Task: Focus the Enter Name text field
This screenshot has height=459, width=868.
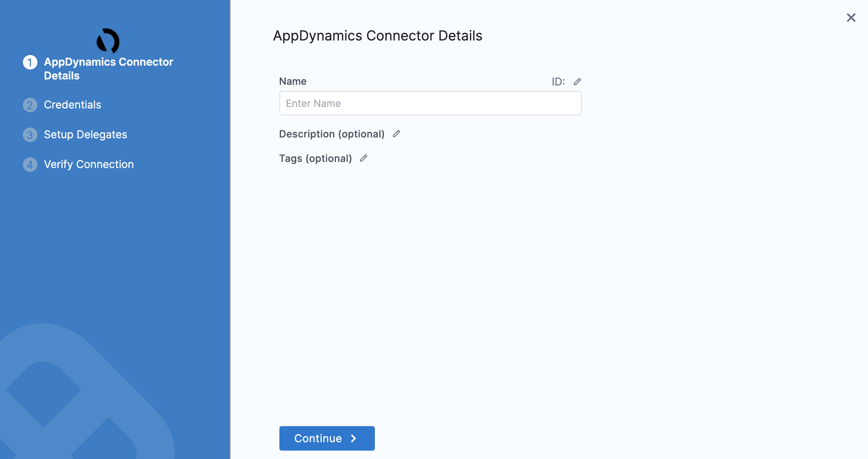Action: [430, 103]
